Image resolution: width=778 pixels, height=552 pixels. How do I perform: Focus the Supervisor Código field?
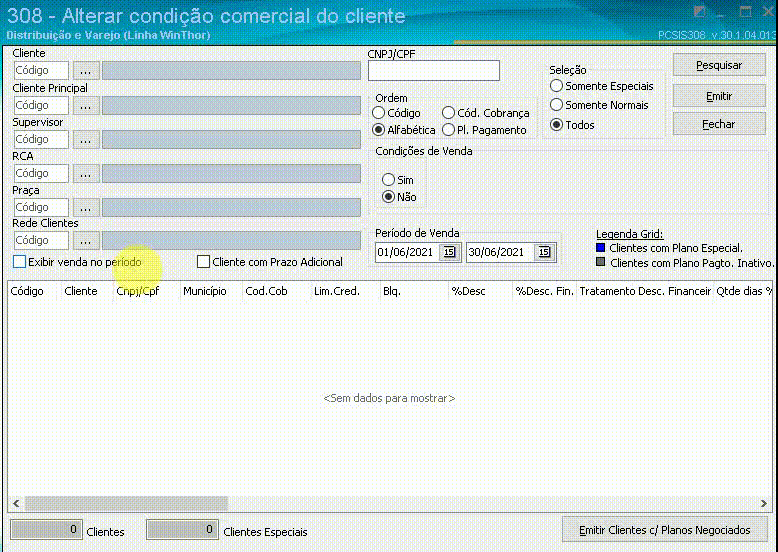pyautogui.click(x=41, y=139)
